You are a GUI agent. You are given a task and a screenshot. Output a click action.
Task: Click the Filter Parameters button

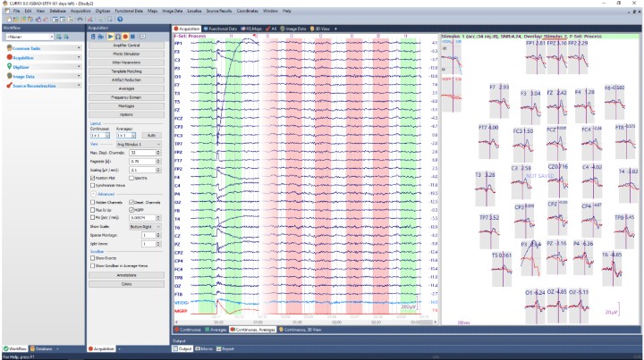click(126, 63)
